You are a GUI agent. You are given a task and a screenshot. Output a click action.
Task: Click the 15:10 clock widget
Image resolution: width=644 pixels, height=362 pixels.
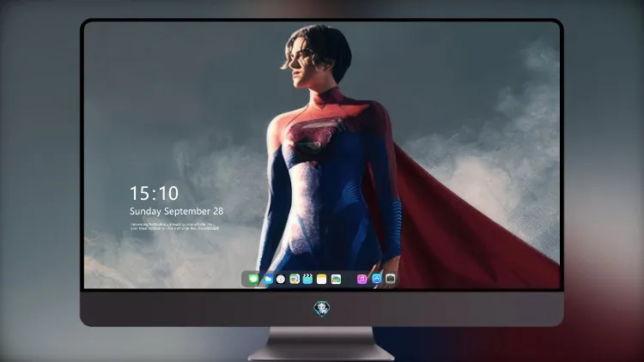point(154,193)
